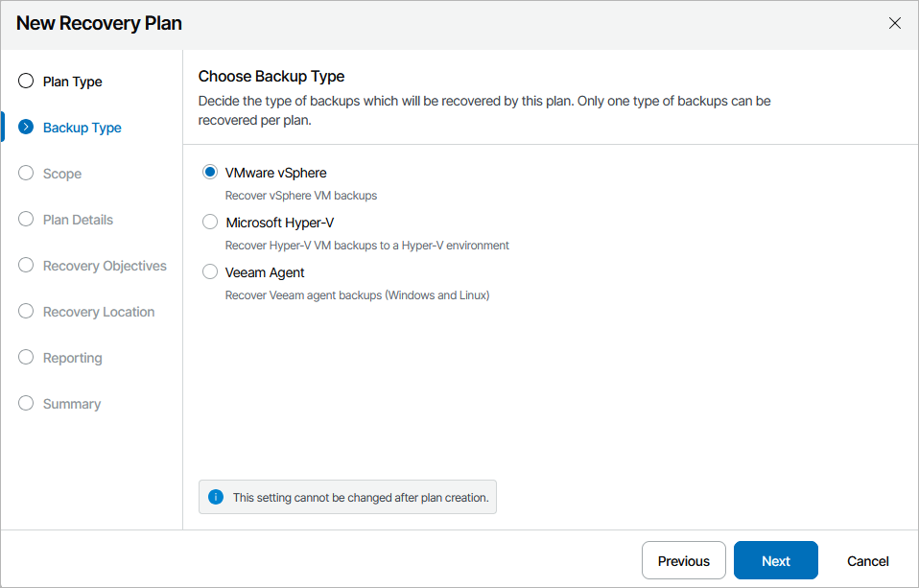
Task: Cancel the New Recovery Plan wizard
Action: [866, 560]
